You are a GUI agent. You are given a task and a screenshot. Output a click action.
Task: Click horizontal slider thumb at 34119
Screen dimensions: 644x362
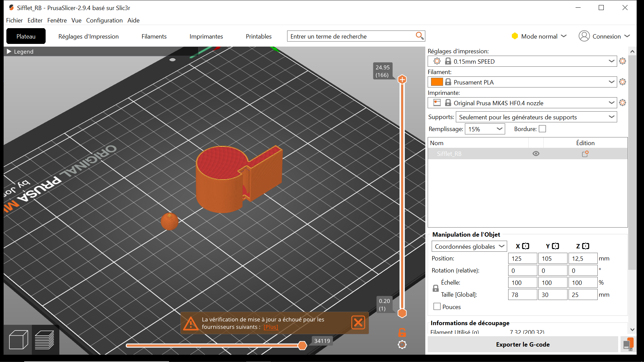click(x=302, y=346)
